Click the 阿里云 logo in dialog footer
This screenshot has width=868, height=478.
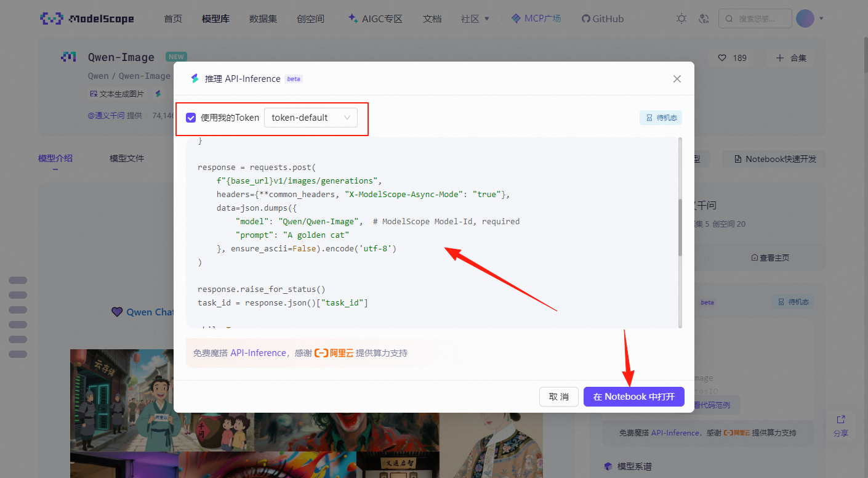[334, 353]
